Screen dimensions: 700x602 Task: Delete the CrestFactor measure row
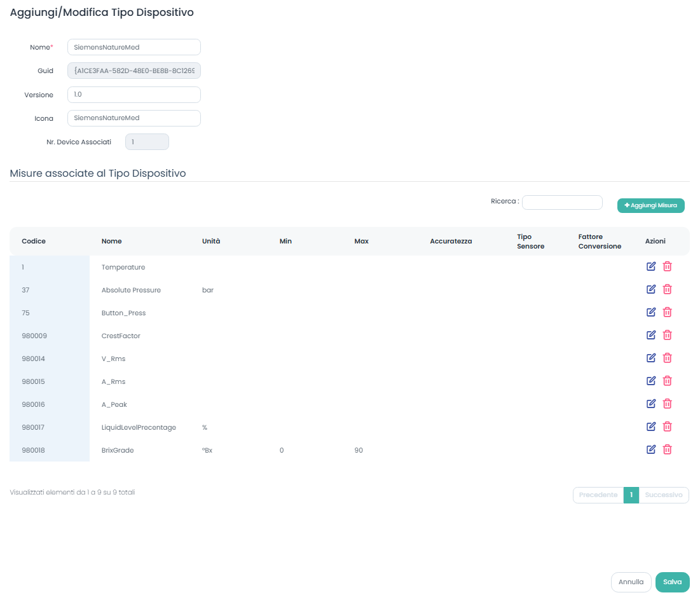pos(667,335)
